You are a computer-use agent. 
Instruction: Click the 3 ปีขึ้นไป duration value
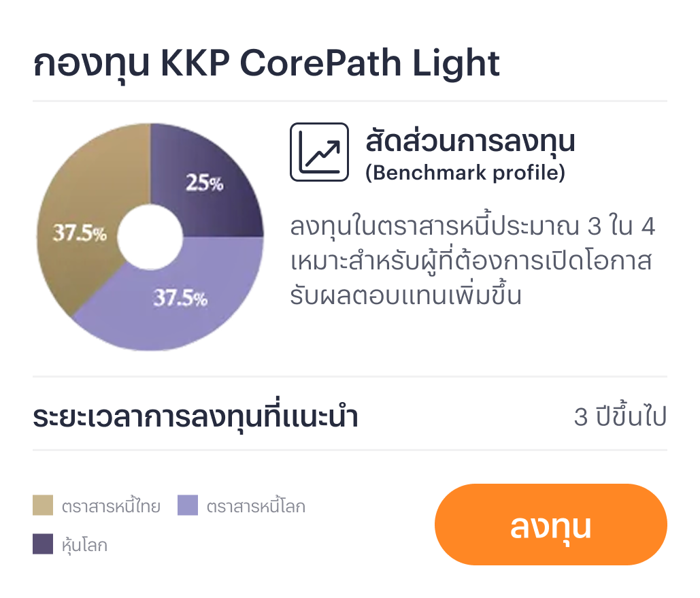pyautogui.click(x=620, y=418)
